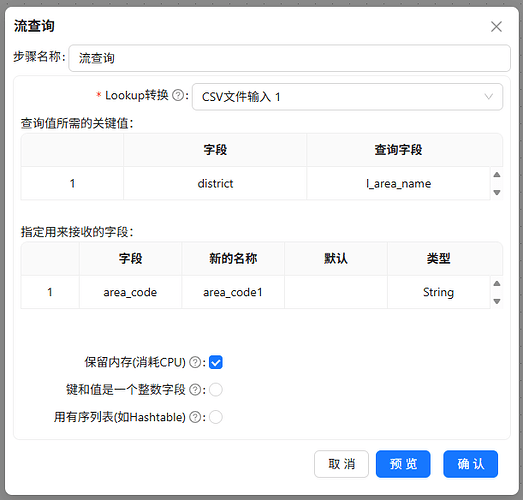The image size is (523, 500).
Task: Enable the 键和值是一个整数字段 option
Action: coord(215,390)
